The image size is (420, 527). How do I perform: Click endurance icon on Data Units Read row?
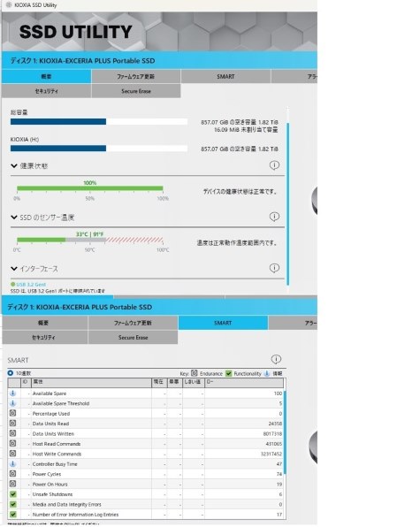tap(12, 424)
